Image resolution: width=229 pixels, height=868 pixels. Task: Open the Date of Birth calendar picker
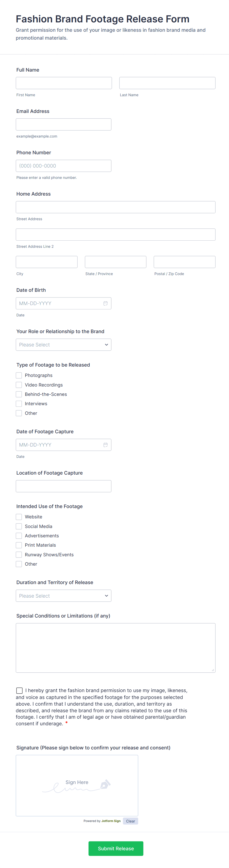(106, 303)
